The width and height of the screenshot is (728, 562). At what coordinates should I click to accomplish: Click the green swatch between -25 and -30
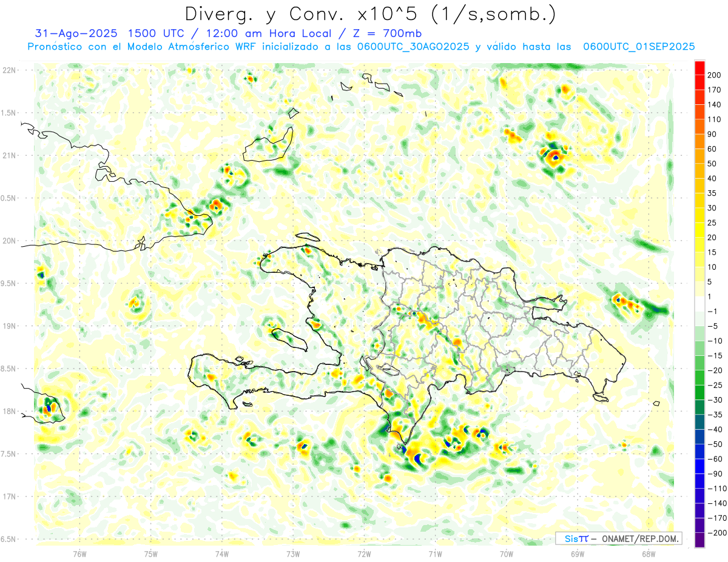699,392
